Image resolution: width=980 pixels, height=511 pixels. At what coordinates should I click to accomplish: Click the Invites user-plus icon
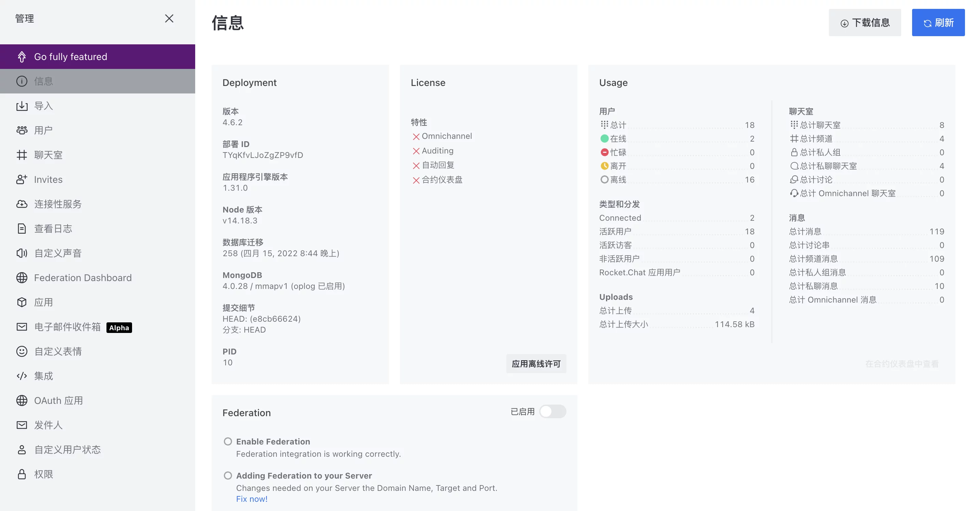(22, 179)
